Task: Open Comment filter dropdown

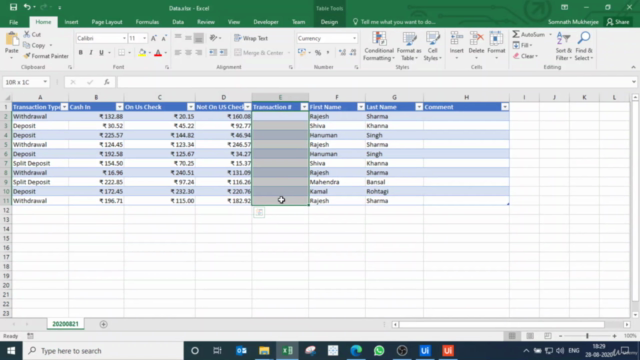Action: pyautogui.click(x=505, y=107)
